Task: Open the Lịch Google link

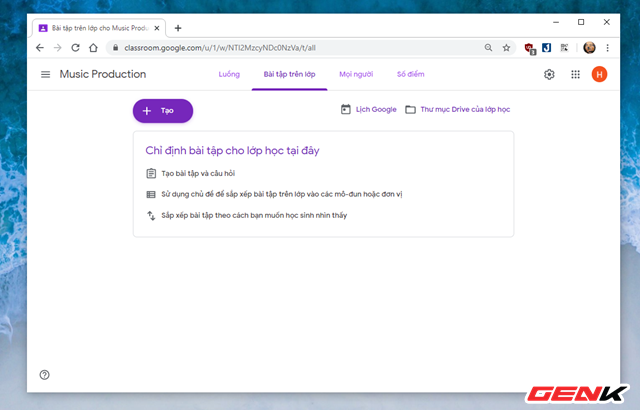Action: 376,109
